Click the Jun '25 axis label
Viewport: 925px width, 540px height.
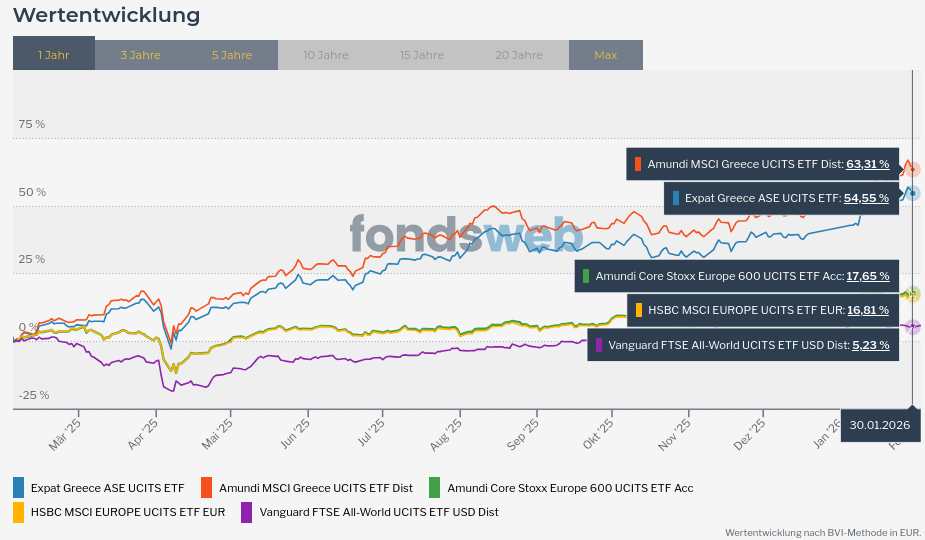click(294, 434)
